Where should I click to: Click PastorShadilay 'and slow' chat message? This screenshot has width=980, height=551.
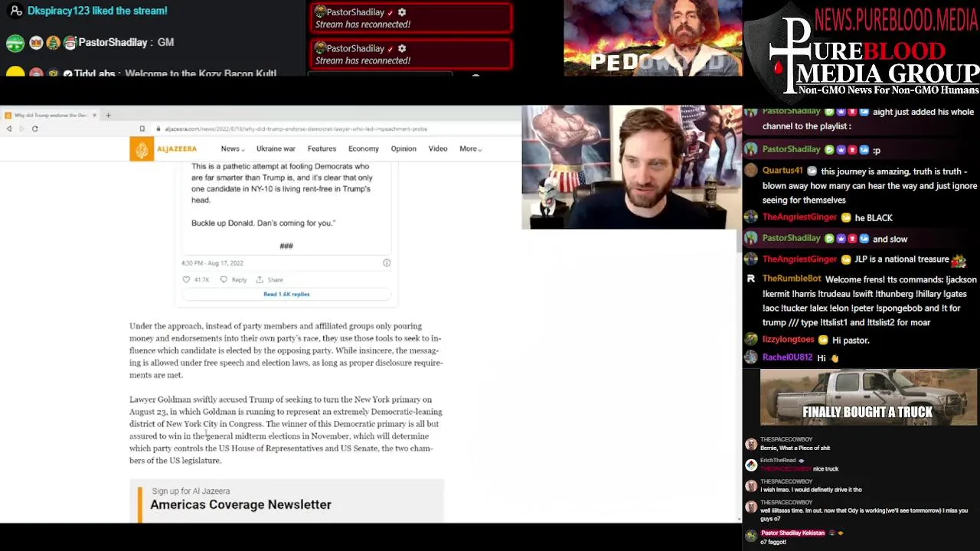tap(890, 239)
